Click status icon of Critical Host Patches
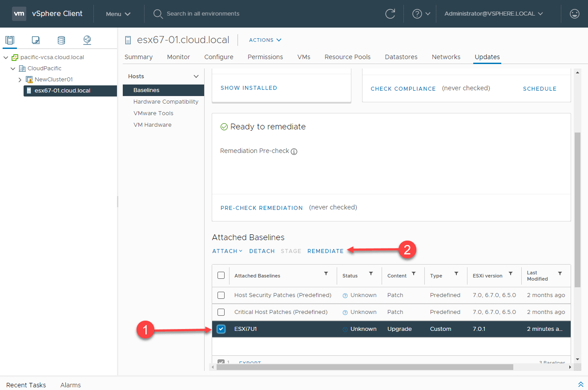The width and height of the screenshot is (588, 390). [345, 312]
